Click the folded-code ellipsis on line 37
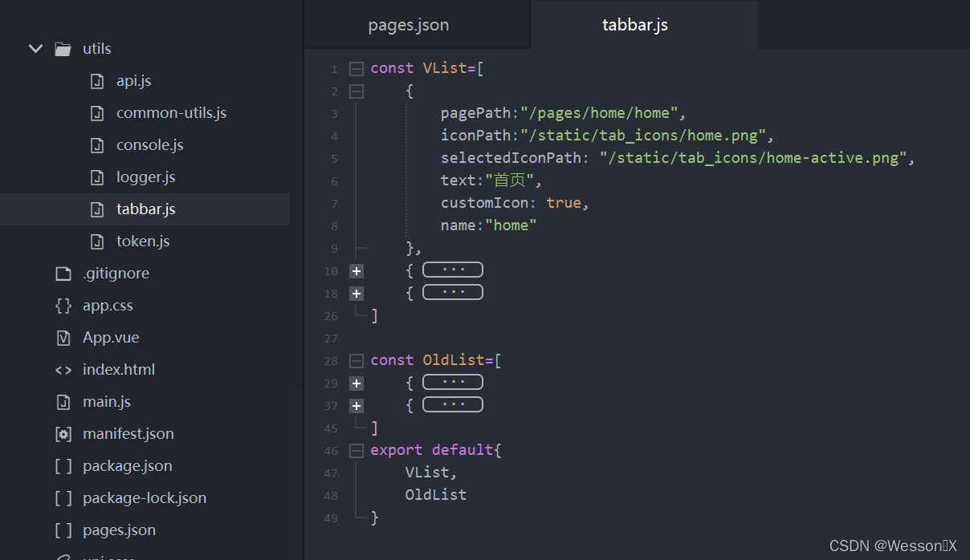 453,404
